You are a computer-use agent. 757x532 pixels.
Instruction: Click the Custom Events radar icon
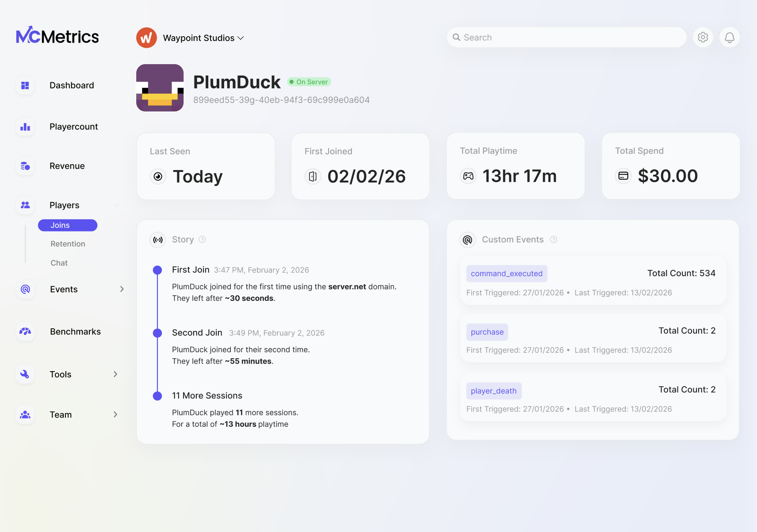pyautogui.click(x=468, y=240)
